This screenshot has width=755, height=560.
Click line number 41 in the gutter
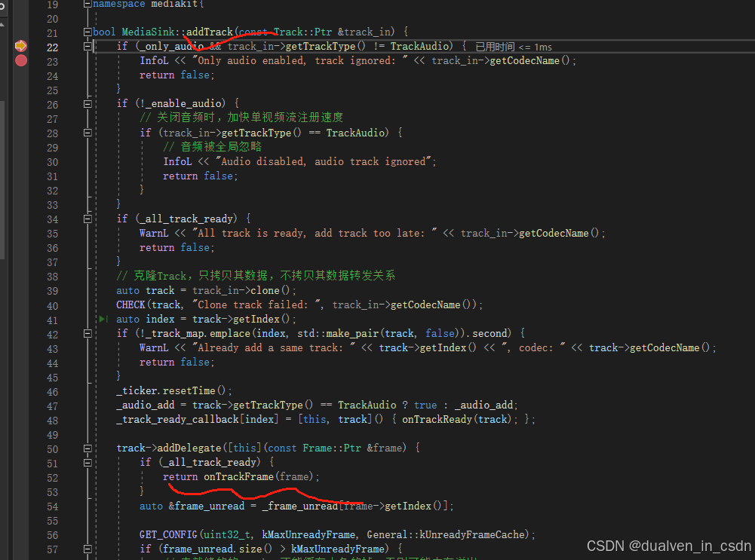pos(51,319)
